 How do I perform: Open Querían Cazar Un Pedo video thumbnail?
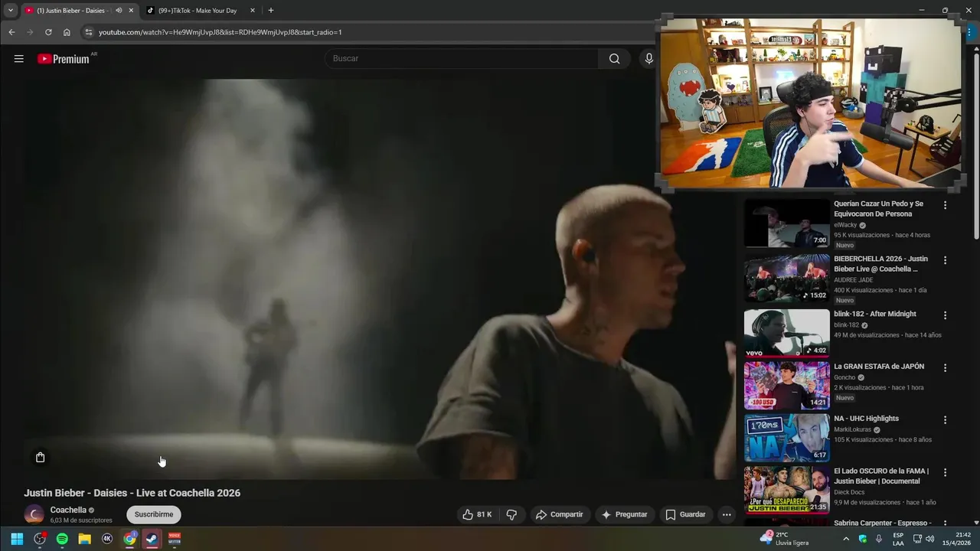[x=787, y=223]
